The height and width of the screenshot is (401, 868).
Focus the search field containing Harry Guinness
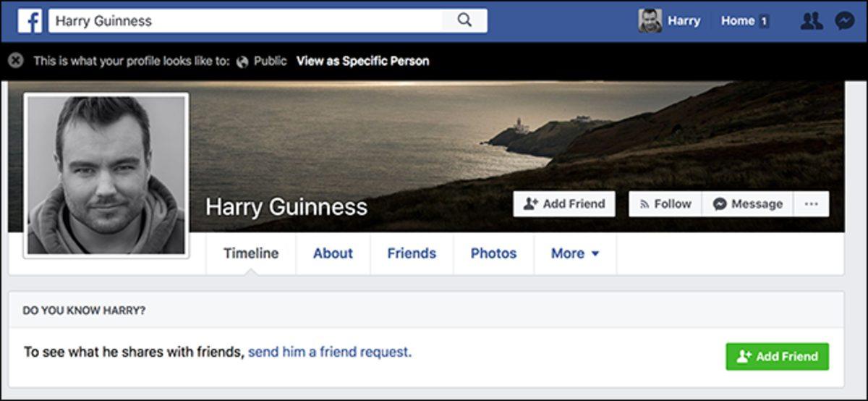(246, 21)
